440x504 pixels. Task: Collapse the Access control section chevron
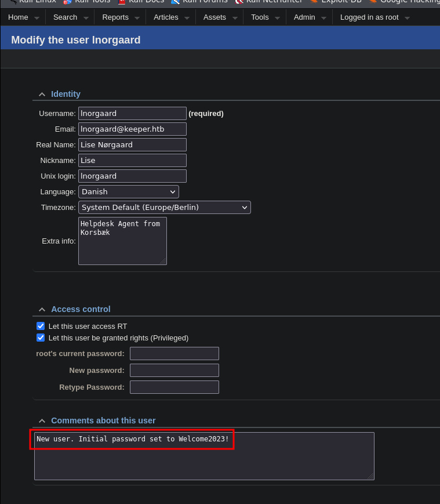tap(42, 310)
